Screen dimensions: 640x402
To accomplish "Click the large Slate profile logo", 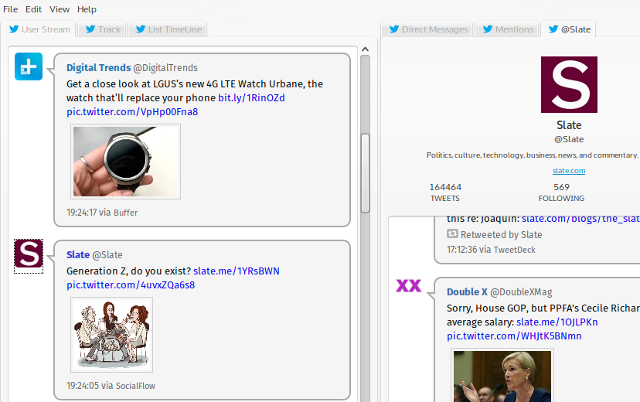I will [x=569, y=84].
